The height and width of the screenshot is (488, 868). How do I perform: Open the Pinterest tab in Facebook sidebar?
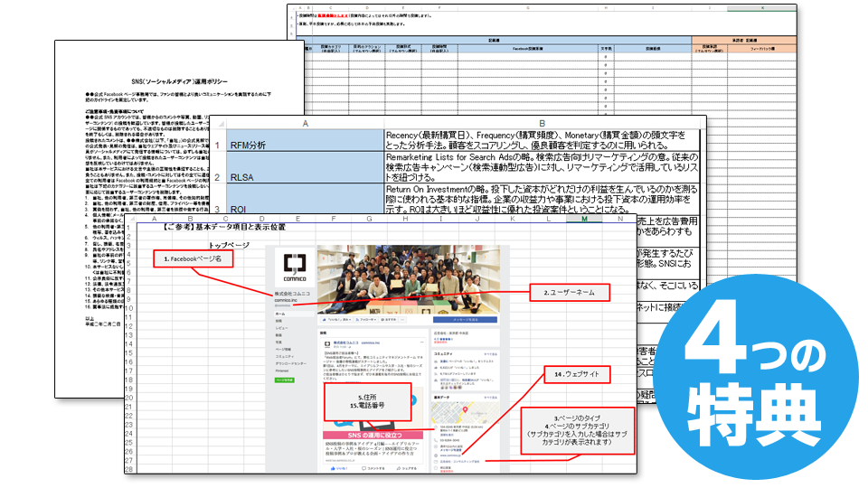(282, 371)
